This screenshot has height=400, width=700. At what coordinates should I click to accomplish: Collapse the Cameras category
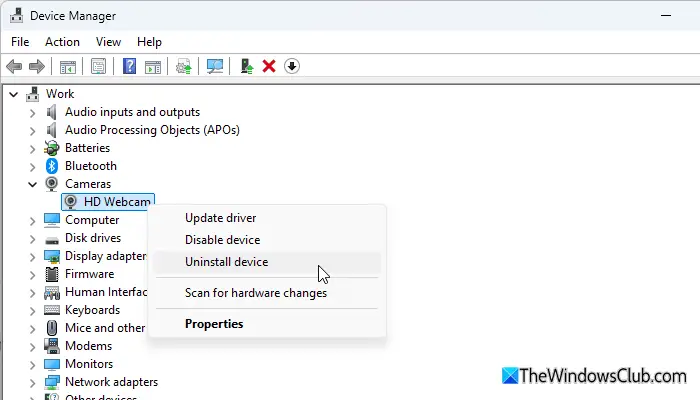click(33, 184)
